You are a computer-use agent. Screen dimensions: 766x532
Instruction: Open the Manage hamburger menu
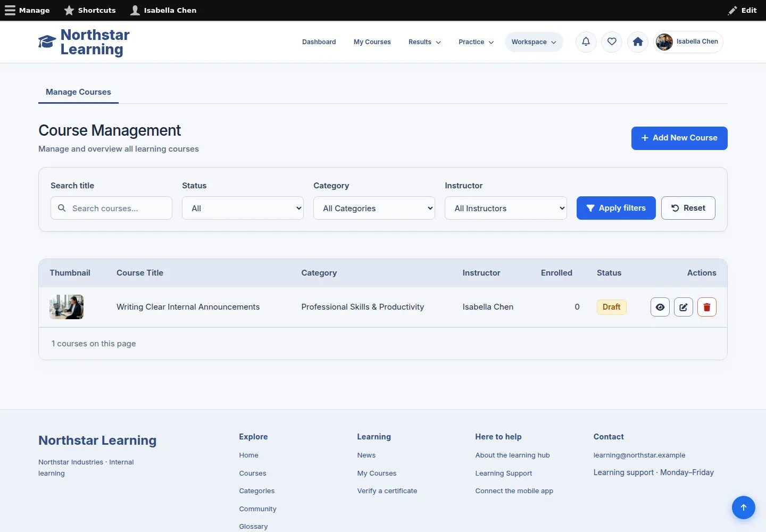[x=27, y=10]
